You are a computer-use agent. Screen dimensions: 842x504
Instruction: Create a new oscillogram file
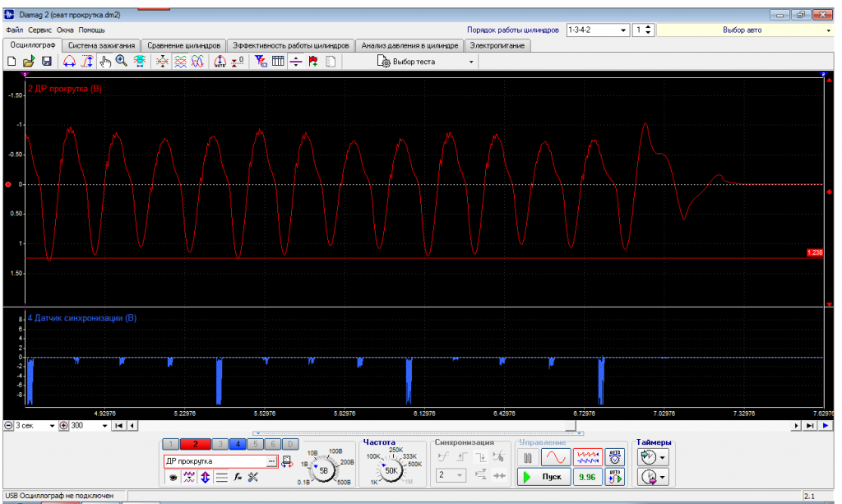click(12, 62)
